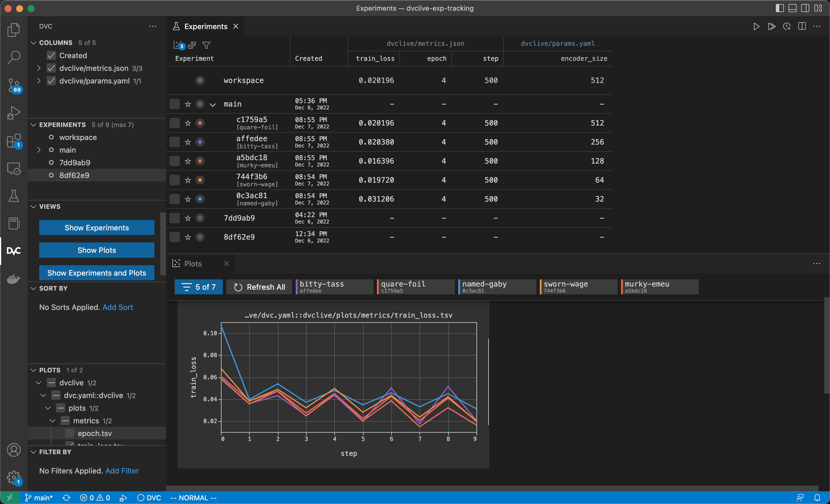The height and width of the screenshot is (504, 830).
Task: Click the Search magnifier in activity bar
Action: [14, 57]
